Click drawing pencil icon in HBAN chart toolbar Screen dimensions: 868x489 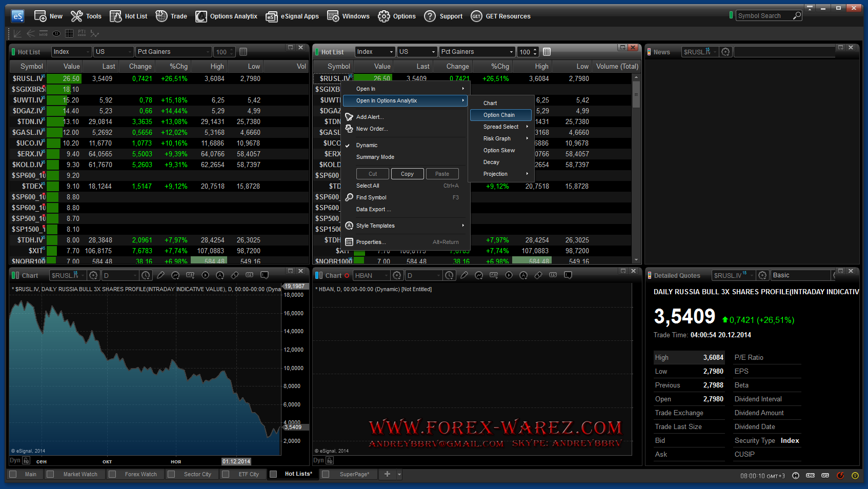coord(465,275)
